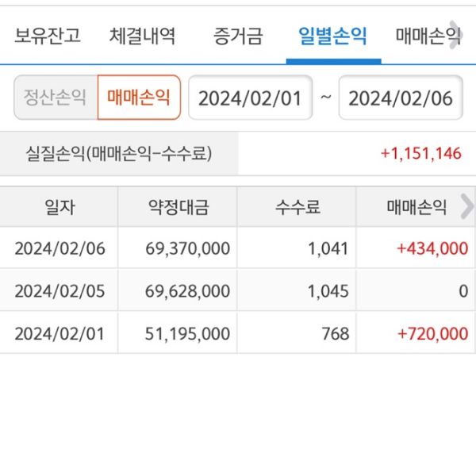Open the start date 2024/02/01 picker
The image size is (476, 476).
pos(250,98)
